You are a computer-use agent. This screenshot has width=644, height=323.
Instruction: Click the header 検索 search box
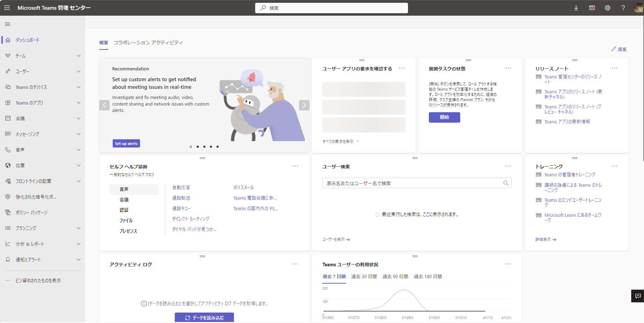(331, 8)
